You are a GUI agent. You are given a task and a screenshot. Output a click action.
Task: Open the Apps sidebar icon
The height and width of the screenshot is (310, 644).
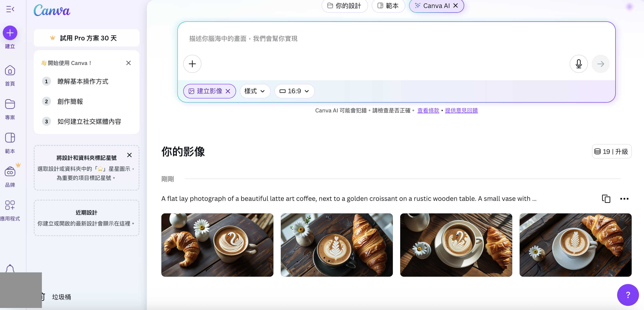tap(10, 205)
